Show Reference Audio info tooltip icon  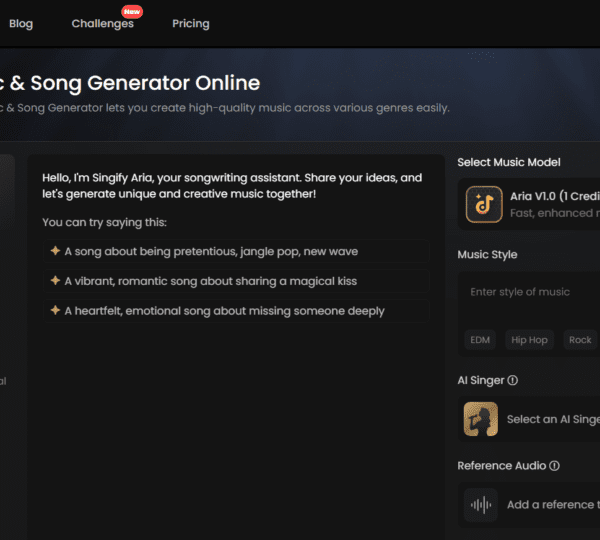click(x=554, y=465)
